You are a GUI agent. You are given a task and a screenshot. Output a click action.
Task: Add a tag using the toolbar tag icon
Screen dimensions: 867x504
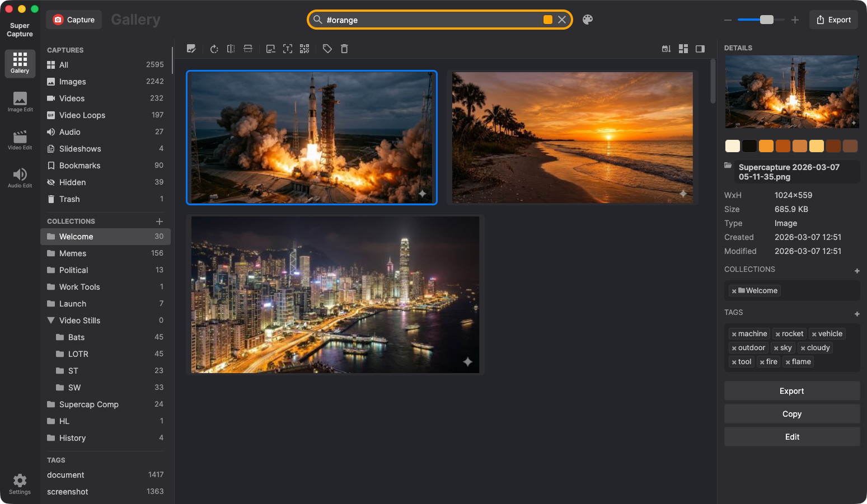[x=327, y=49]
